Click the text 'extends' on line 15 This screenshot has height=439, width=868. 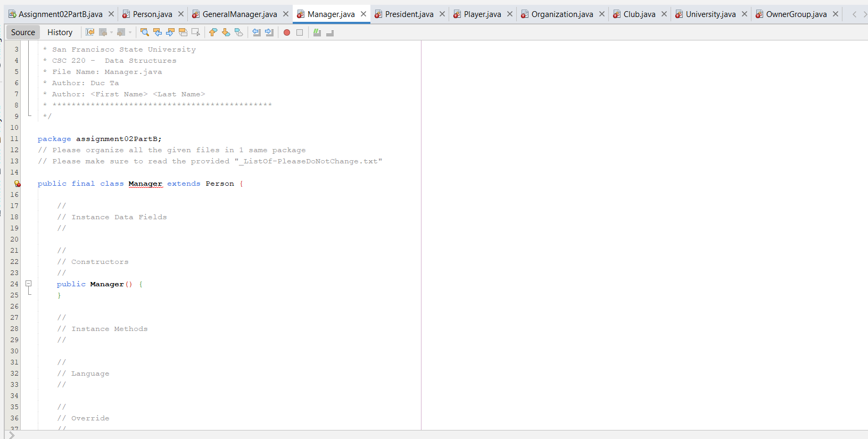(x=184, y=184)
